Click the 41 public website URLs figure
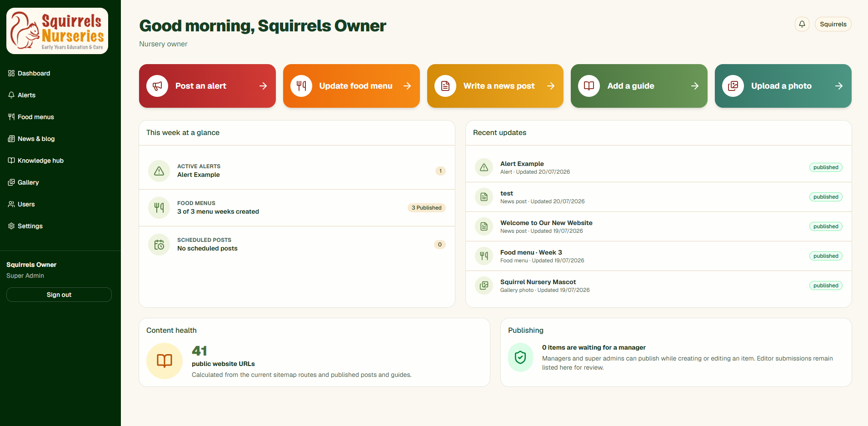This screenshot has width=868, height=426. (x=200, y=351)
